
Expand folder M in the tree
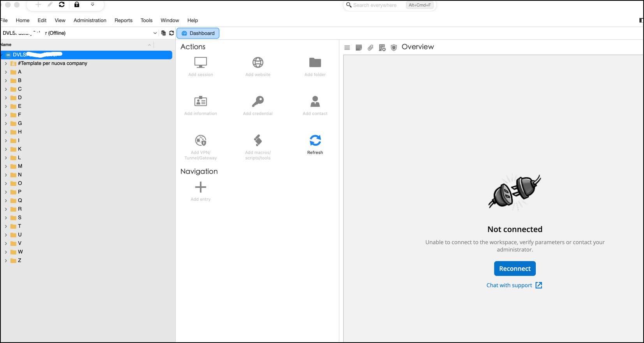pos(6,166)
